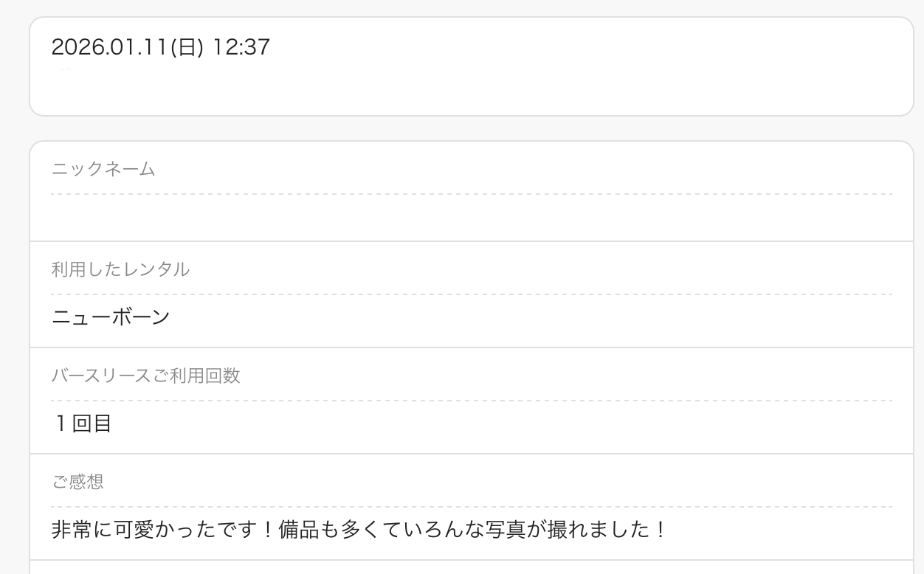The height and width of the screenshot is (574, 924).
Task: Click the (日) weekday marker
Action: click(187, 48)
